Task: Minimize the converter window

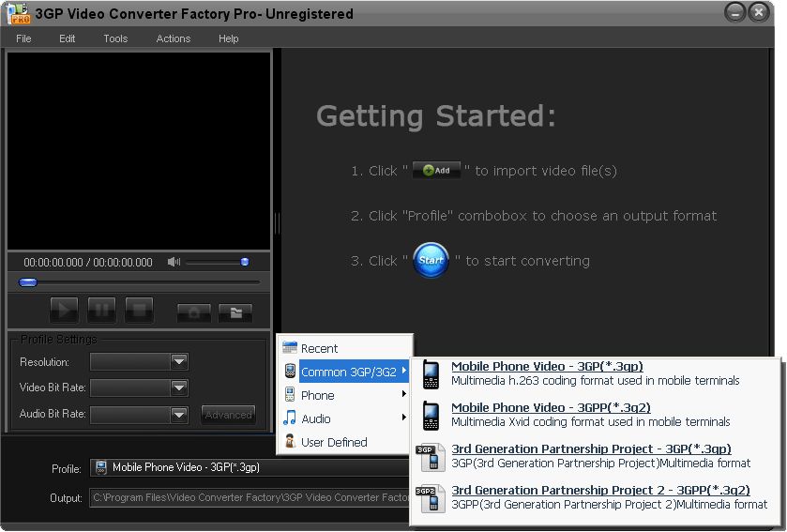Action: [734, 12]
